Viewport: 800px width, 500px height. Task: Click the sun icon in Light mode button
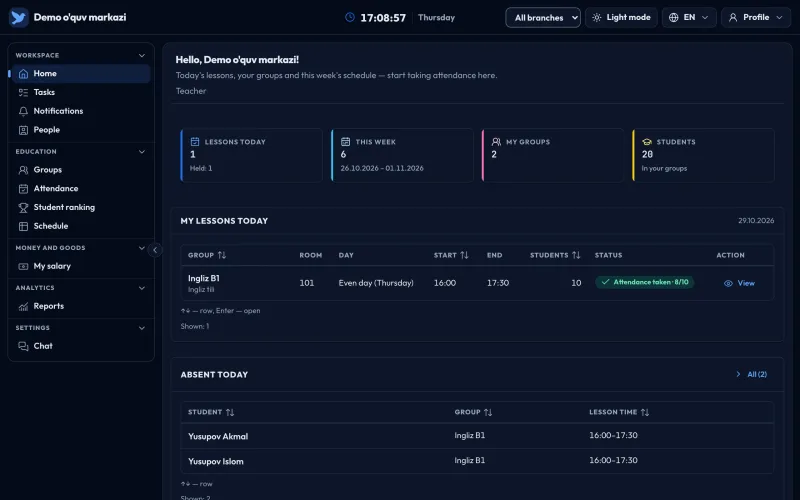pyautogui.click(x=596, y=17)
